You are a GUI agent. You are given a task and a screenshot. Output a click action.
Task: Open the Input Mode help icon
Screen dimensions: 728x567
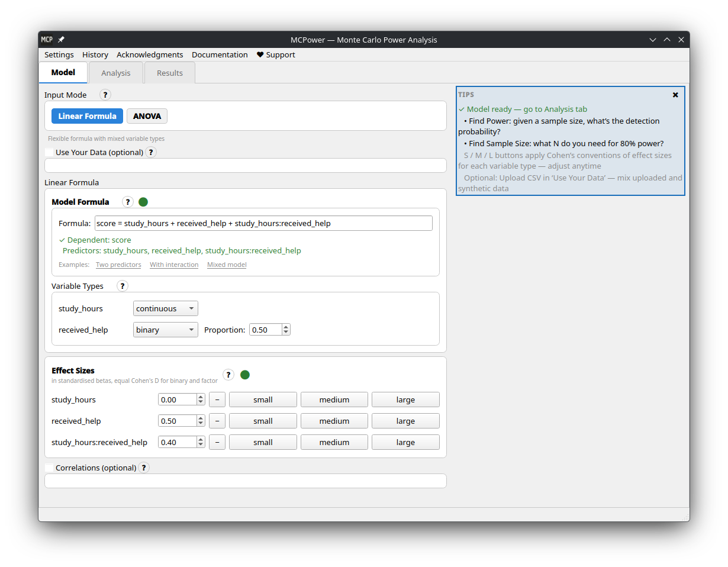click(x=105, y=94)
